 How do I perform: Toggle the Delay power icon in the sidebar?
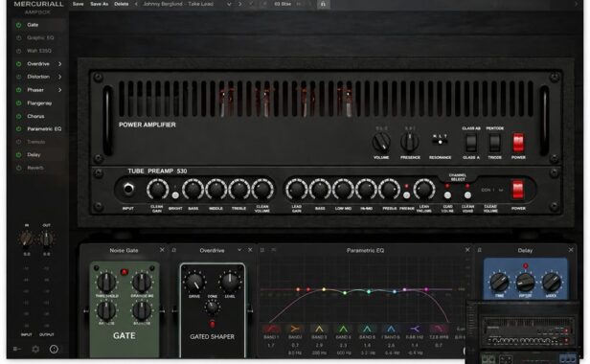click(x=18, y=155)
